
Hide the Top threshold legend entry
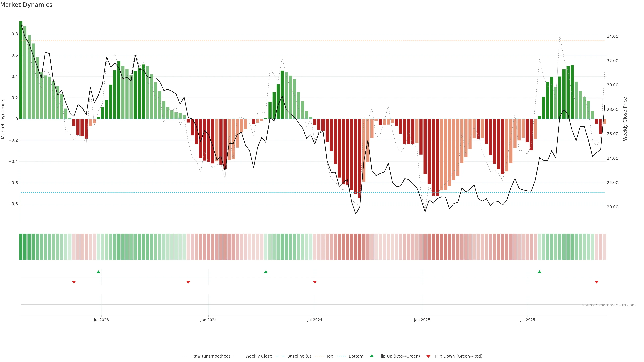click(x=330, y=356)
